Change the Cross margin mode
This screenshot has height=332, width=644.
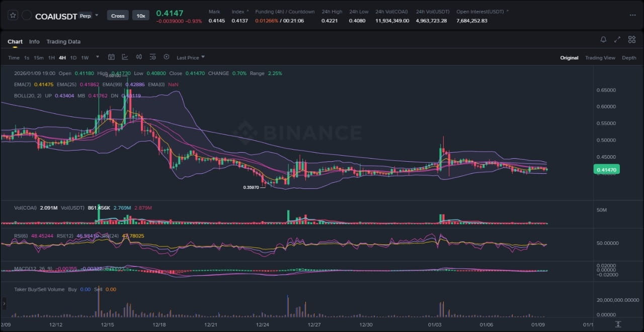(118, 16)
